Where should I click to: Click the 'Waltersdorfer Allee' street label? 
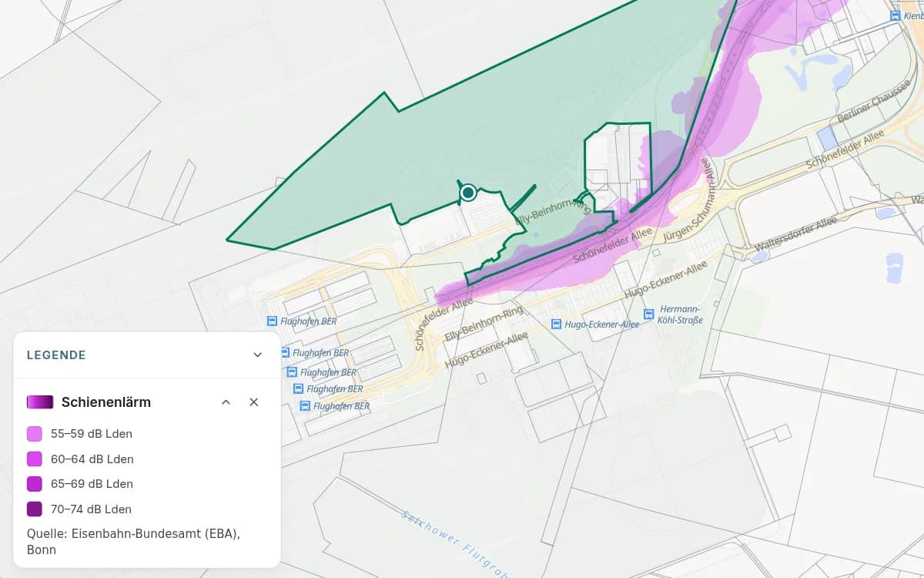(x=797, y=234)
